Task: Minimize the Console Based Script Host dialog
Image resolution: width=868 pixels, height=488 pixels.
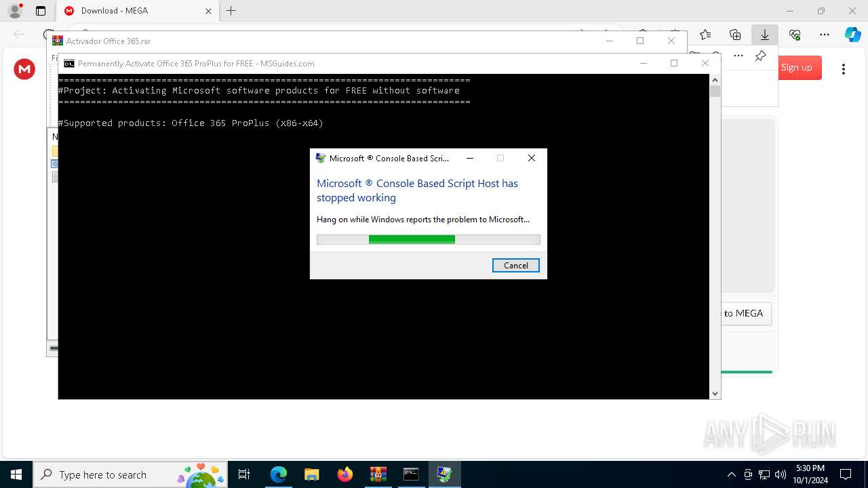Action: coord(470,158)
